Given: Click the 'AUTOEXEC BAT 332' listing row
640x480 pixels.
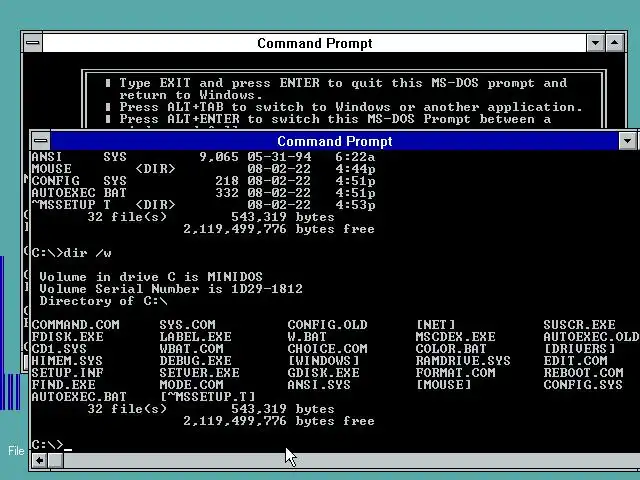Looking at the screenshot, I should 203,193.
